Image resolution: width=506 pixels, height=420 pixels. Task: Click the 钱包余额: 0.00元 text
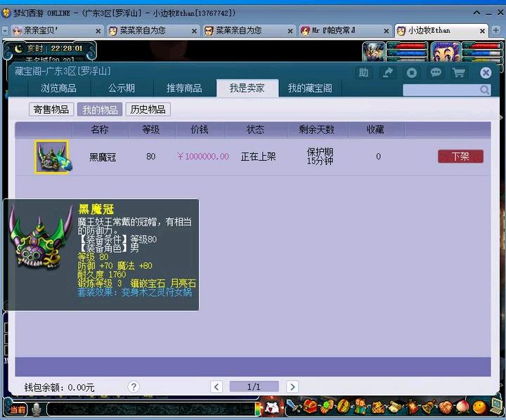click(x=59, y=387)
